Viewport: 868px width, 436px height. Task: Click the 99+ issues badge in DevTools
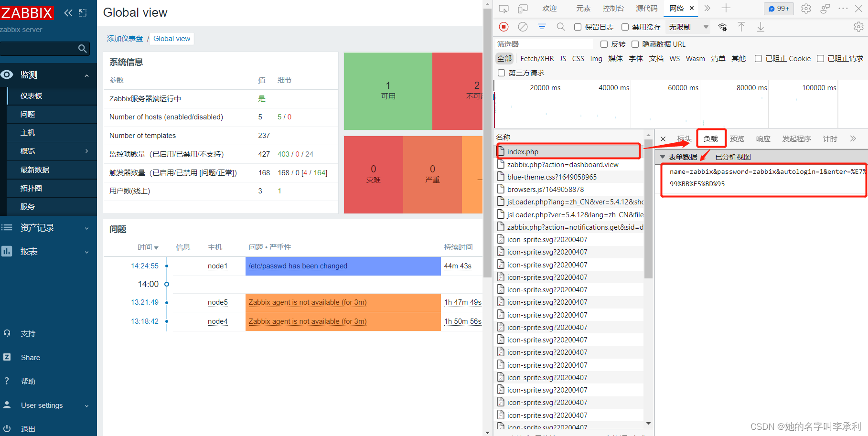click(x=779, y=9)
